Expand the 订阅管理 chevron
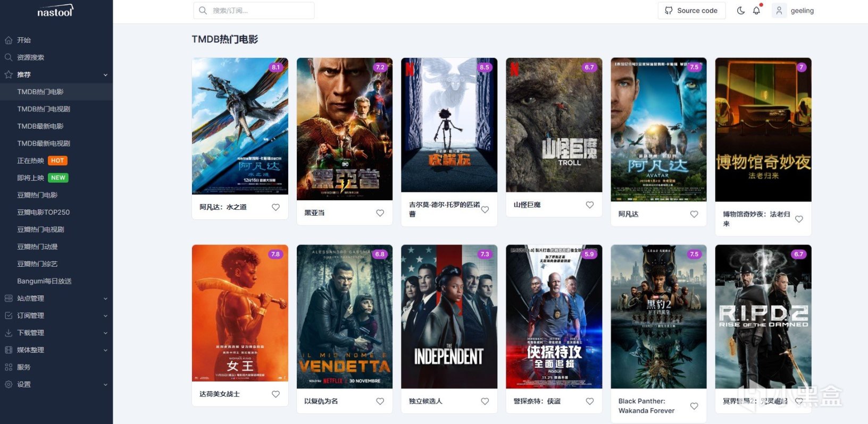 [x=105, y=316]
